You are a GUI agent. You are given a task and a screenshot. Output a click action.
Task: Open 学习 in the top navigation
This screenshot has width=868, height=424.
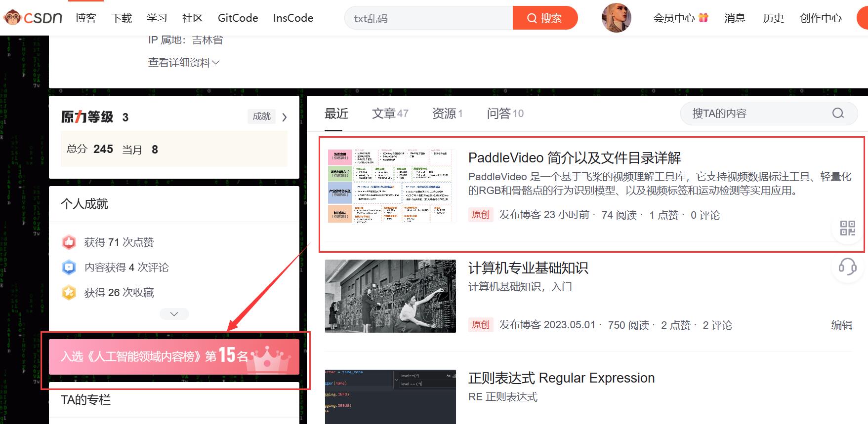coord(157,18)
